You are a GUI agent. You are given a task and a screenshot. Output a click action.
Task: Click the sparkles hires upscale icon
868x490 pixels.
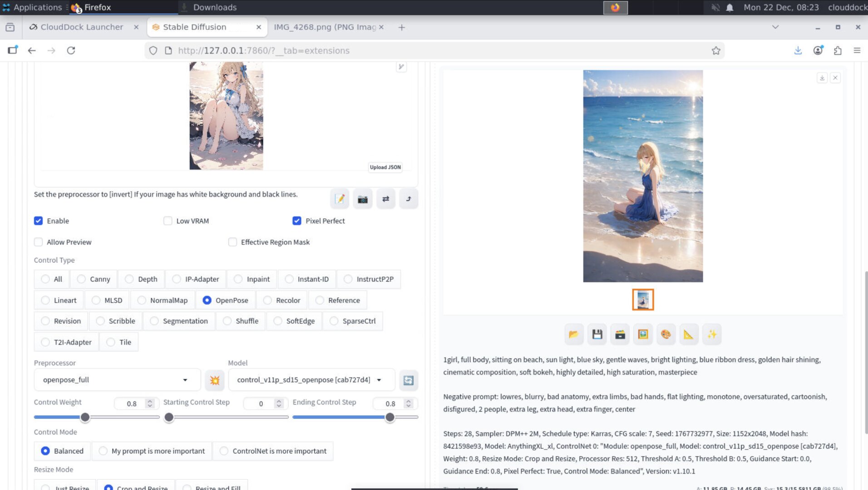click(711, 335)
